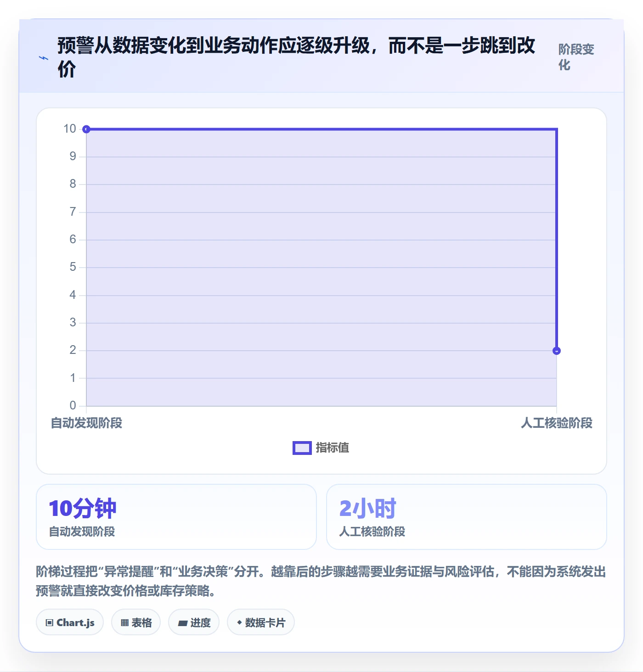The image size is (643, 672).
Task: Toggle the 指标值 legend item
Action: [x=321, y=448]
